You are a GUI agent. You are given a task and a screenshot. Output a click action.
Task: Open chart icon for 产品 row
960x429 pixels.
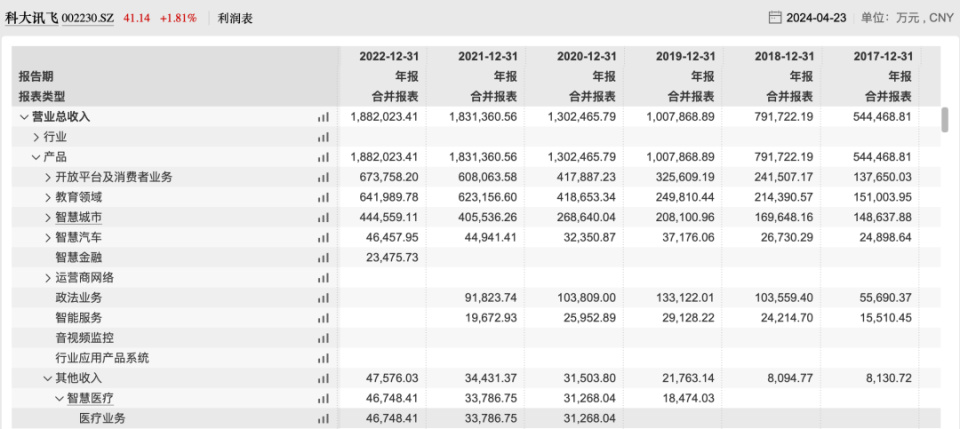tap(323, 157)
